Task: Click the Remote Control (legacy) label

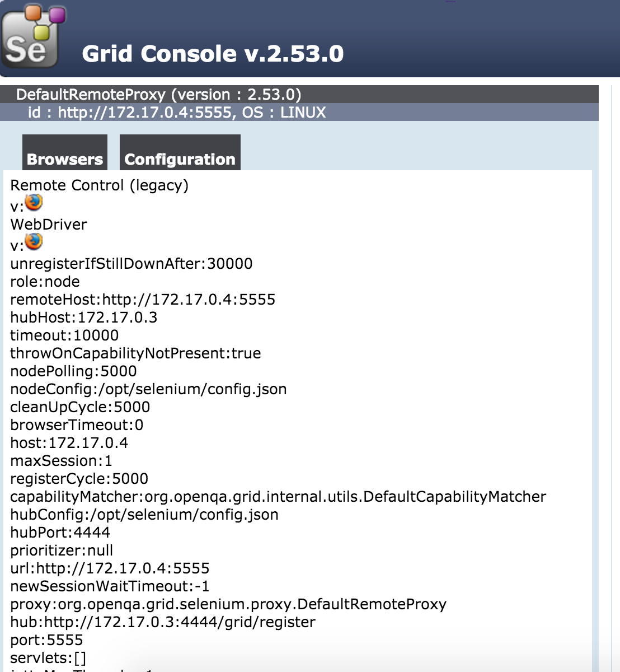Action: pyautogui.click(x=100, y=185)
